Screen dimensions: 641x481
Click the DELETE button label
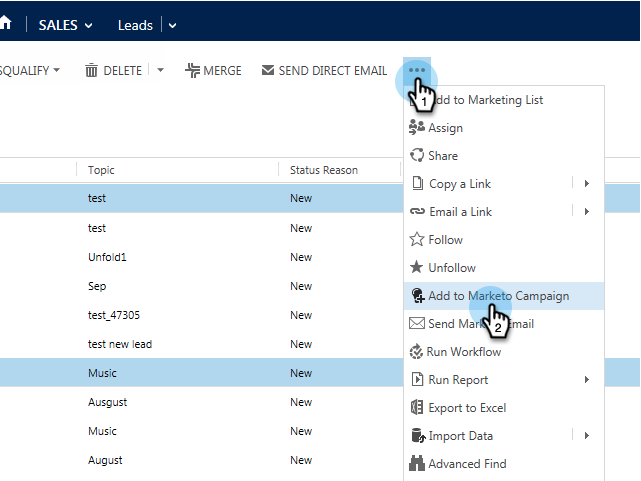tap(123, 71)
